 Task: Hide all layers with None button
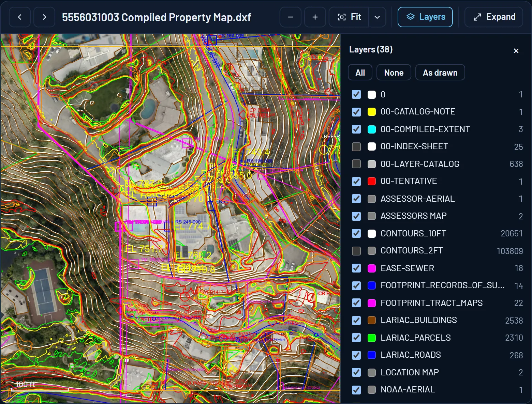click(x=394, y=73)
